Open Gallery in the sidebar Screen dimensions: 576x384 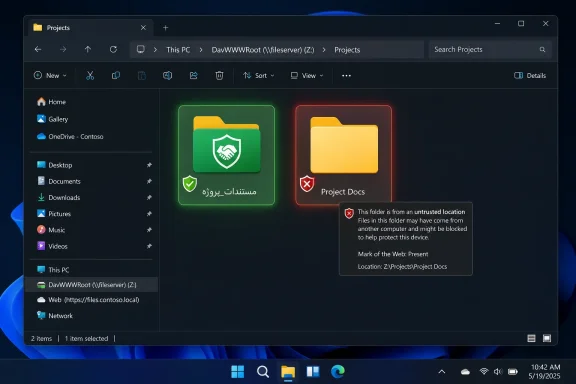(x=53, y=119)
